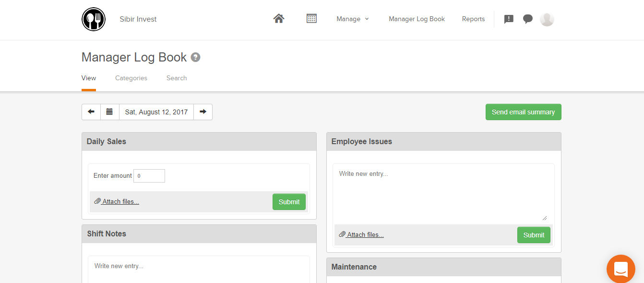Image resolution: width=644 pixels, height=283 pixels.
Task: Click the restaurant logo icon
Action: coord(94,19)
